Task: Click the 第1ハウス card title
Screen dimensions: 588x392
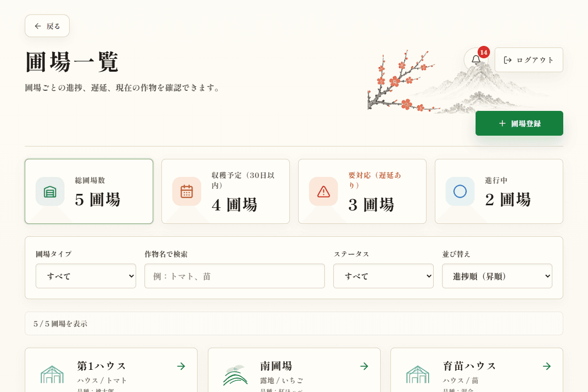Action: 102,366
